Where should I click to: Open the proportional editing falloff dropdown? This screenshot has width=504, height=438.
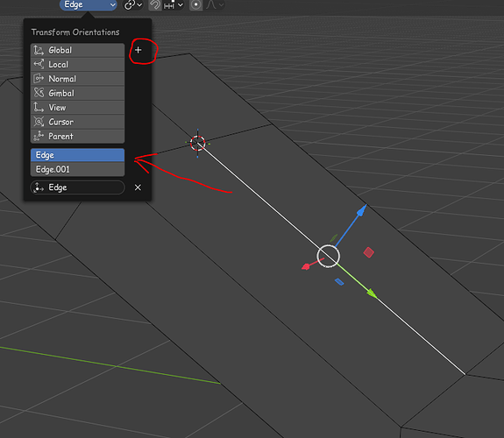pyautogui.click(x=215, y=5)
